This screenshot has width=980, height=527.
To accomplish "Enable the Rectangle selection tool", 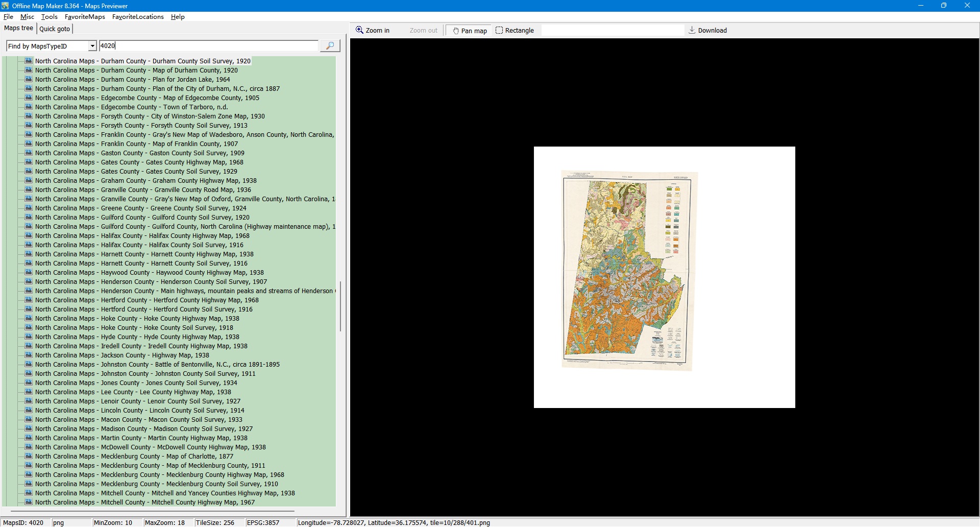I will [514, 31].
